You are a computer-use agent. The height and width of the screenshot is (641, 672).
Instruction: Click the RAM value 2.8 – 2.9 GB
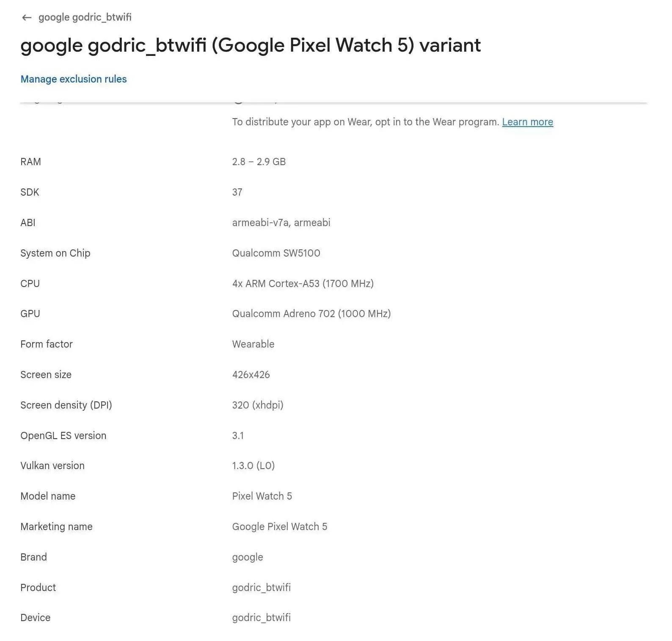259,162
